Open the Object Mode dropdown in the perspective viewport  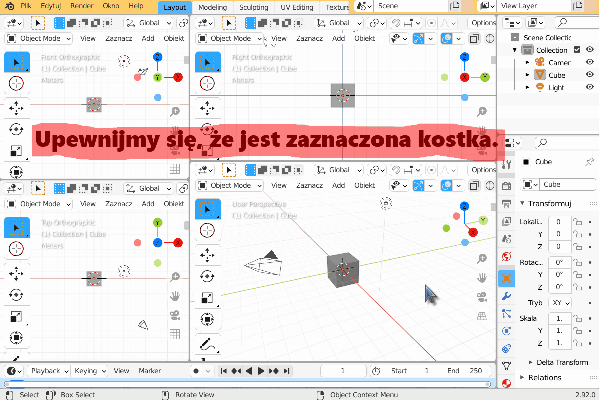[x=230, y=185]
